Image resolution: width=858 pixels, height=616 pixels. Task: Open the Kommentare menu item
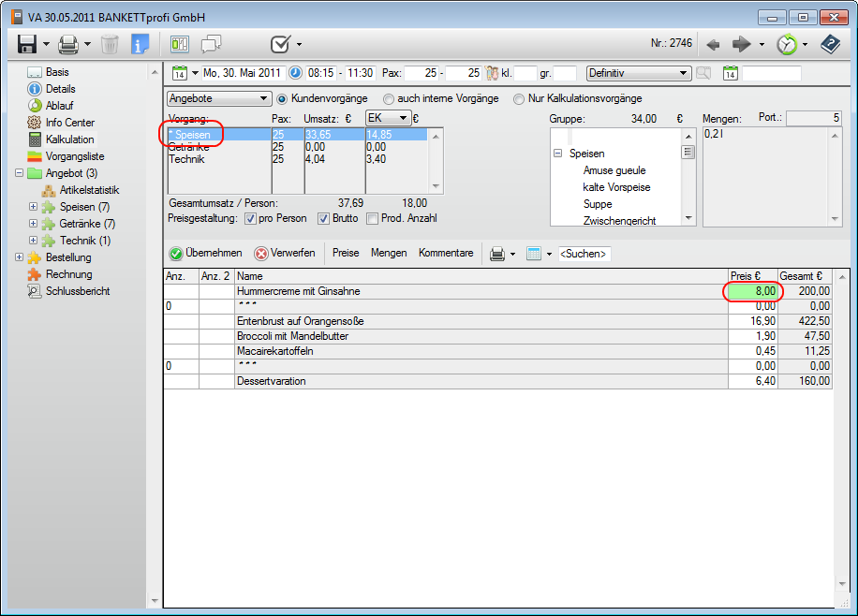point(446,253)
